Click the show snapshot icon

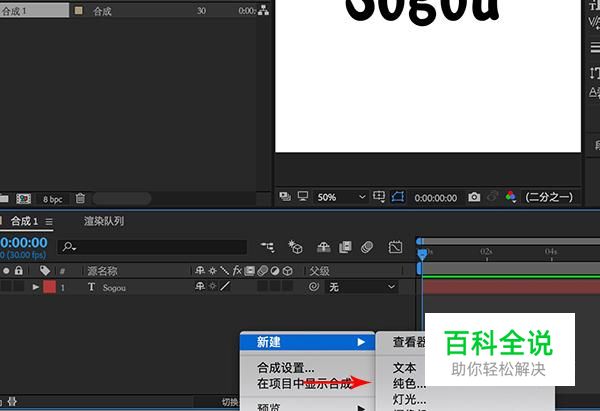(x=492, y=197)
